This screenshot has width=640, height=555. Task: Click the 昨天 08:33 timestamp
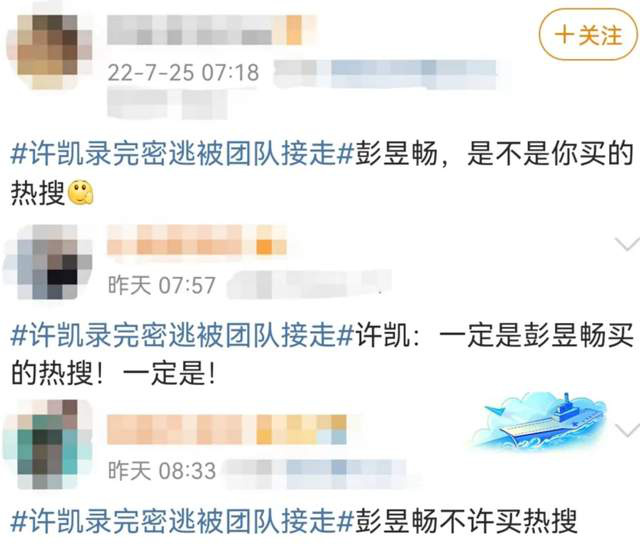coord(162,471)
